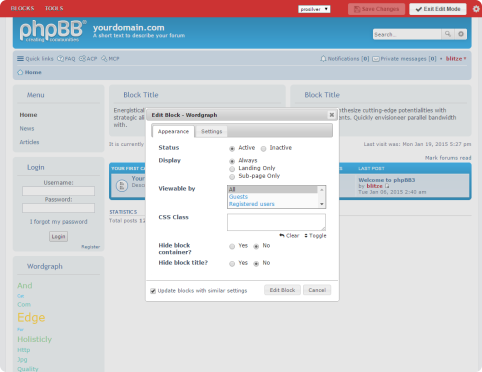Screen dimensions: 482x372
Task: Open the settings gear in the red toolbar
Action: coord(476,9)
